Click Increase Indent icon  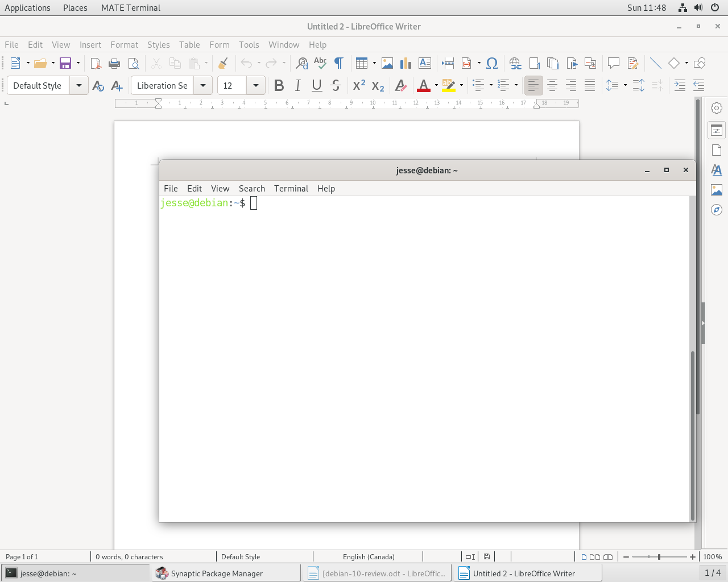[680, 85]
